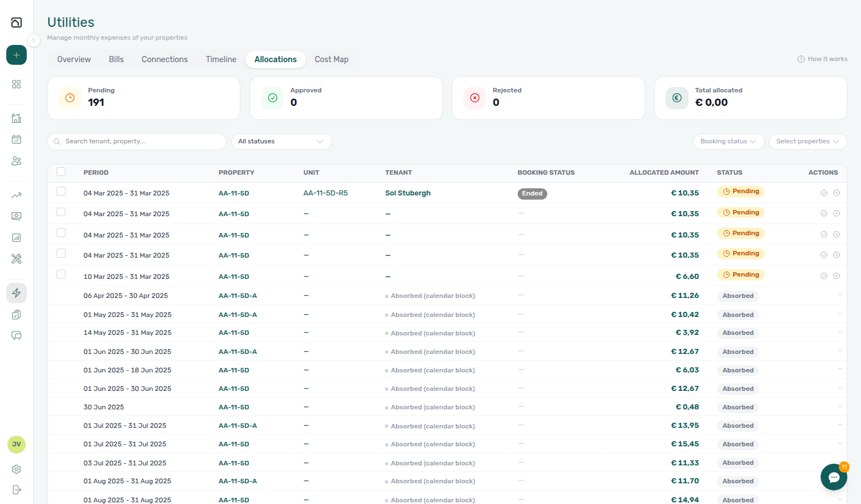
Task: Sort by the PERIOD column header
Action: (96, 172)
